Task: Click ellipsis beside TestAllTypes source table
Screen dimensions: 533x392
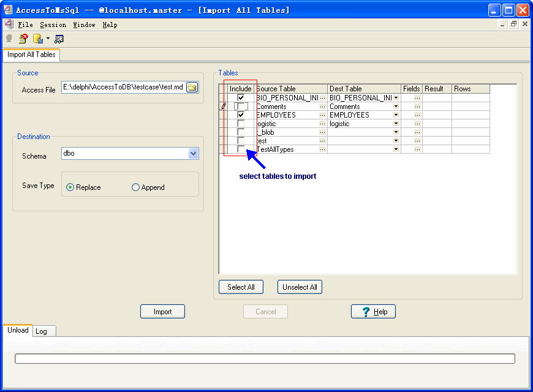Action: (322, 149)
